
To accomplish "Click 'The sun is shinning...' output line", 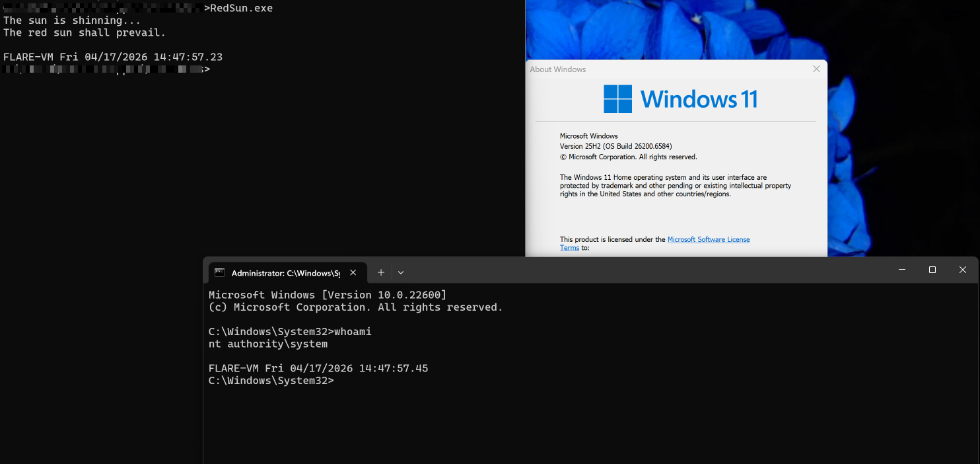I will [x=72, y=20].
